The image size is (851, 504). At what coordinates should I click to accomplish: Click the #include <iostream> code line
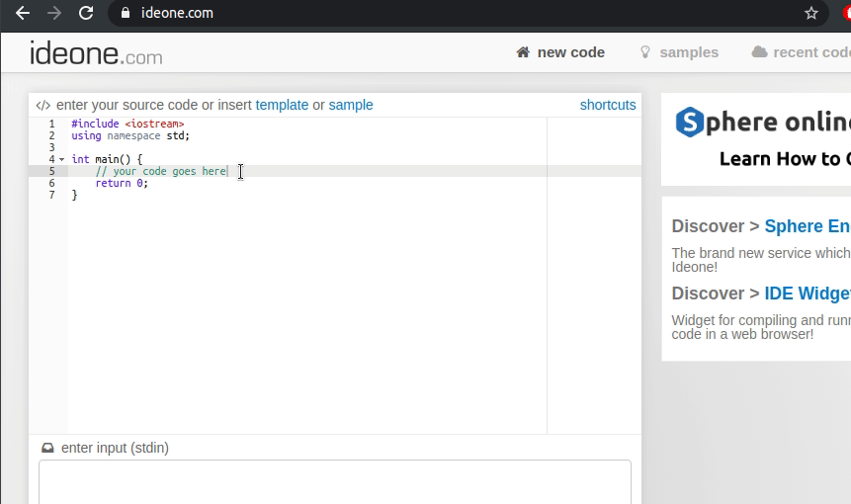(x=128, y=124)
